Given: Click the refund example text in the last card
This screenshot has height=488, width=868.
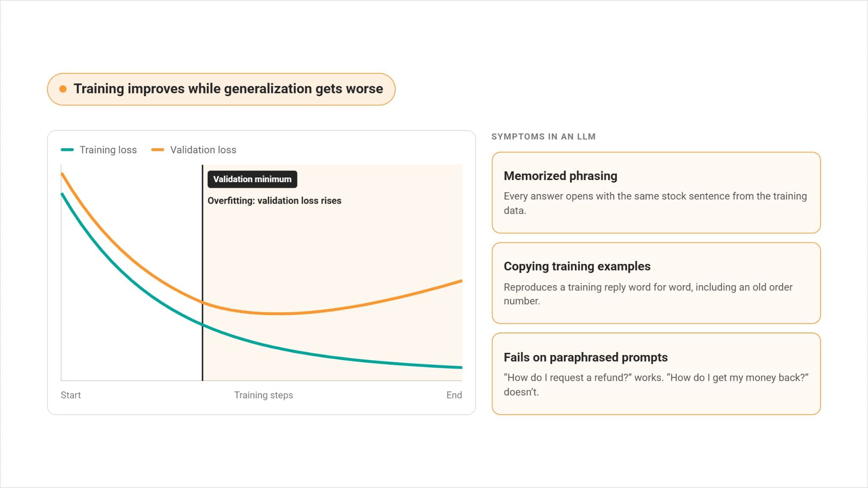Looking at the screenshot, I should (656, 385).
